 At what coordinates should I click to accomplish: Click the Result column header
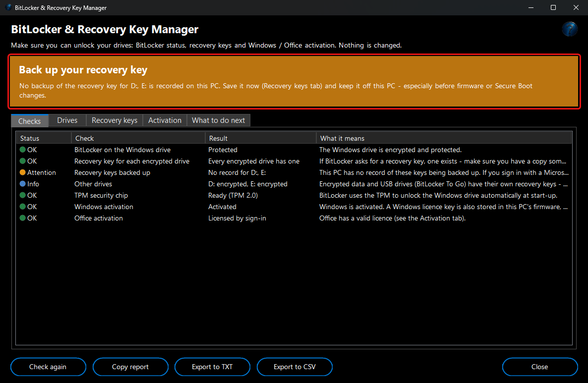[261, 138]
